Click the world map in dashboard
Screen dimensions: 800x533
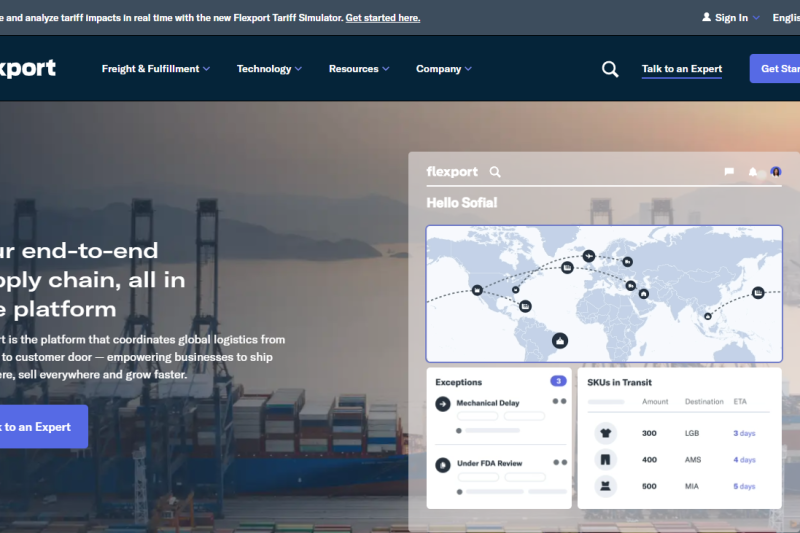pos(604,294)
